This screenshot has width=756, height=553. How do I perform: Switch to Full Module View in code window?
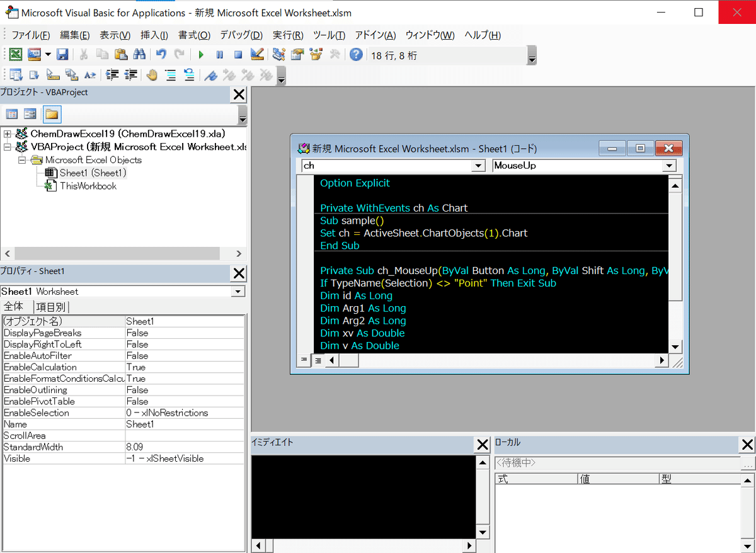click(318, 360)
